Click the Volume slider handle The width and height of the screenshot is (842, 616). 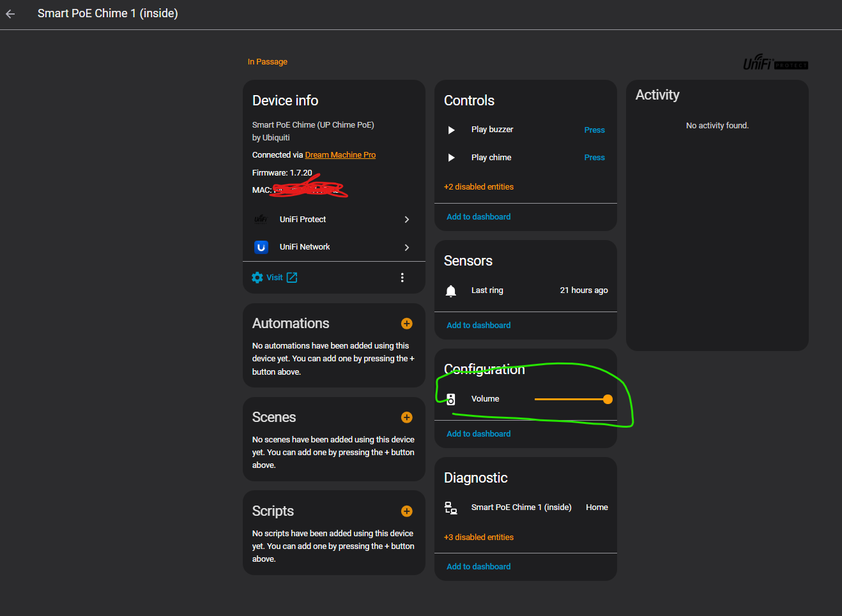(x=608, y=400)
